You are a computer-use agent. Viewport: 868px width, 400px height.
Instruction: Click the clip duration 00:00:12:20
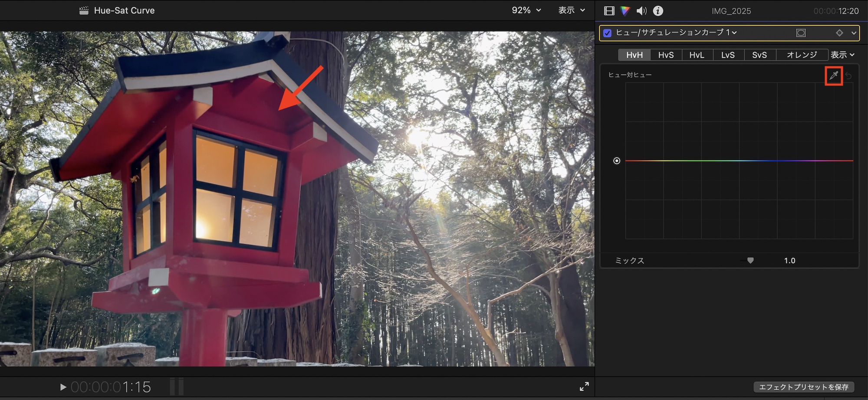(x=836, y=11)
